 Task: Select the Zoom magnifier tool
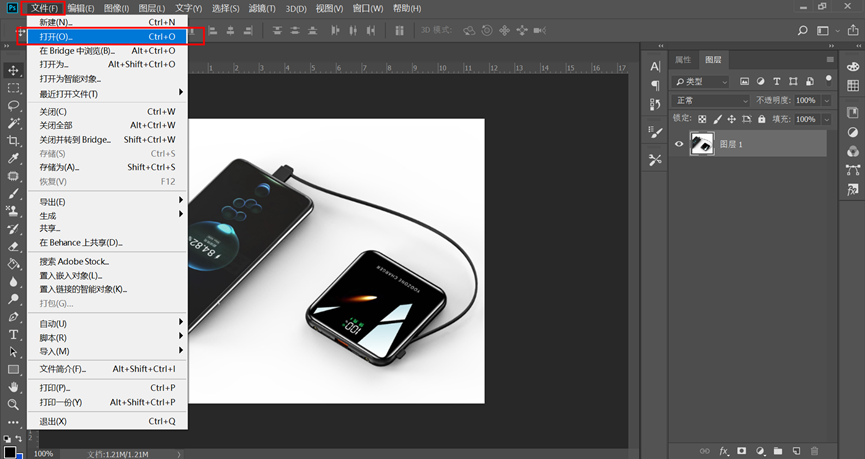(x=14, y=404)
